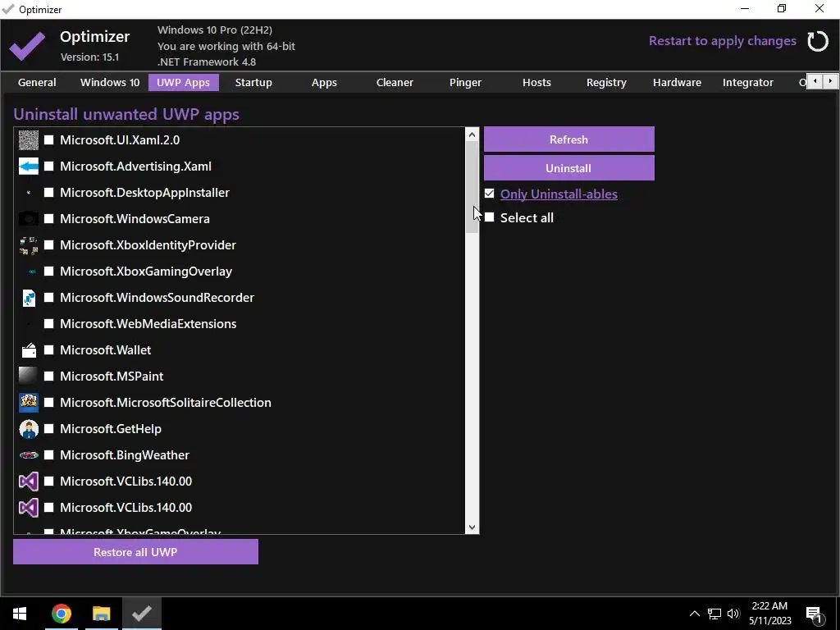Open Google Chrome from the taskbar
Viewport: 840px width, 630px height.
(x=62, y=614)
